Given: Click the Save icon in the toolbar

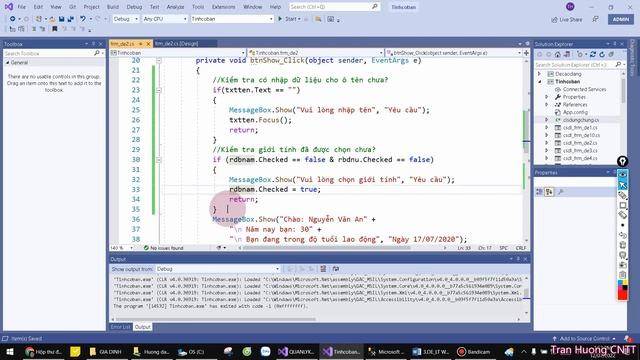Looking at the screenshot, I should [x=61, y=19].
